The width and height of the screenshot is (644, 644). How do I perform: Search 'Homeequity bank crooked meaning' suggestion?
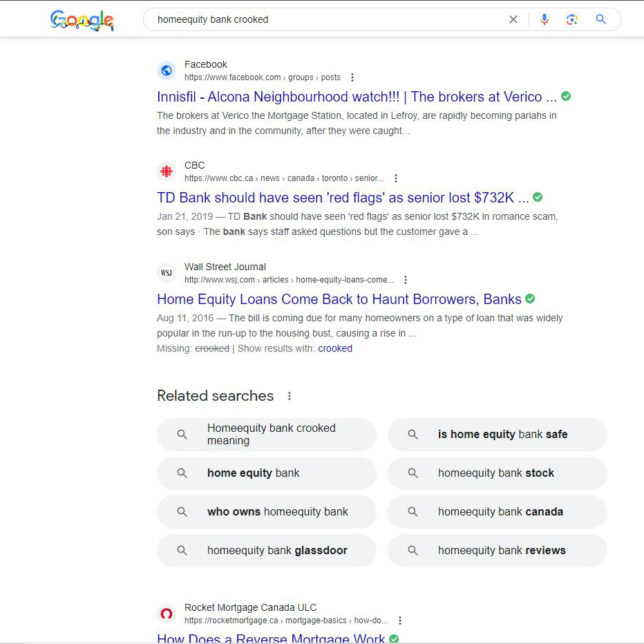coord(267,434)
